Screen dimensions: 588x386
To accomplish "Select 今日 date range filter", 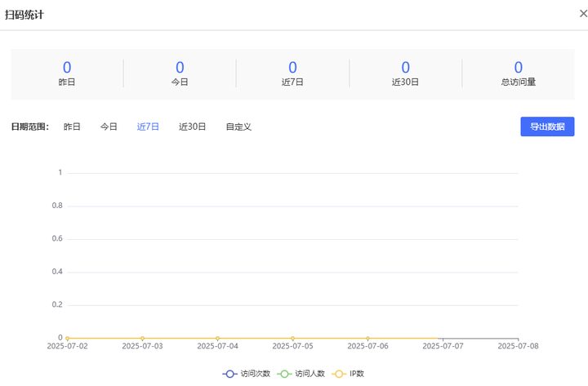I will click(x=109, y=126).
